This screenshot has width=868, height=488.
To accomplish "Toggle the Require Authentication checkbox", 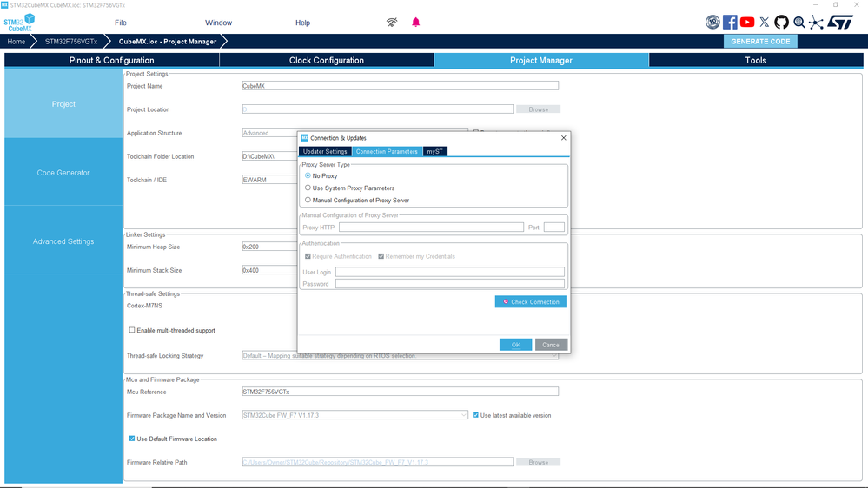I will (x=308, y=256).
